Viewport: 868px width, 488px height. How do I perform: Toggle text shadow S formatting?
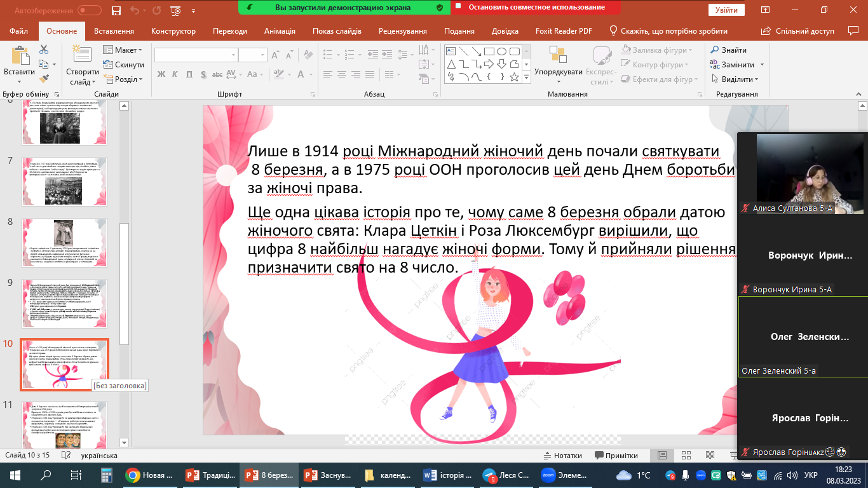205,75
